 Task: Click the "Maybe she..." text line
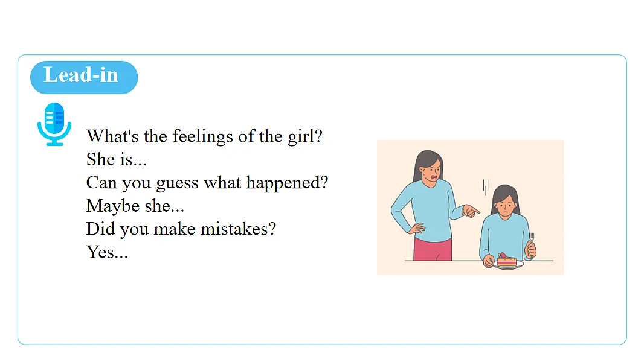[135, 206]
